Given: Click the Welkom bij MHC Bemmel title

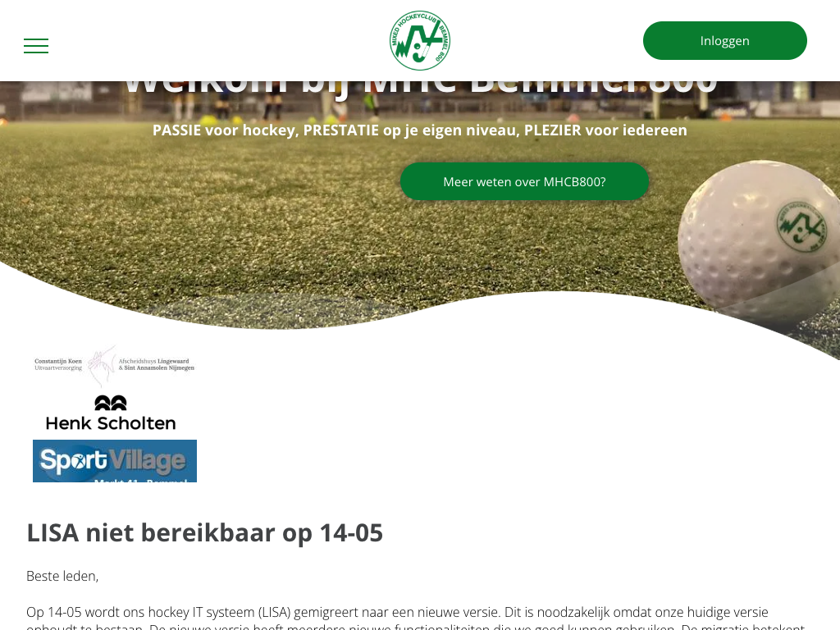Looking at the screenshot, I should [421, 85].
